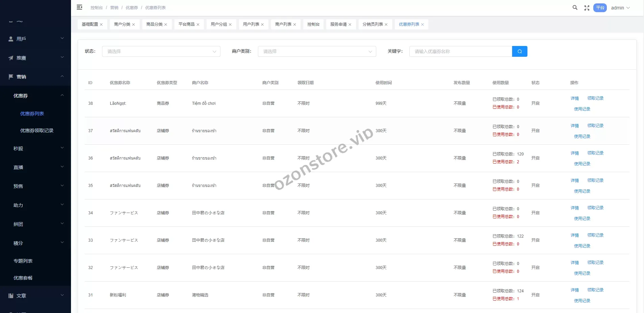
Task: Click the blue search button beside keyword field
Action: (x=520, y=51)
